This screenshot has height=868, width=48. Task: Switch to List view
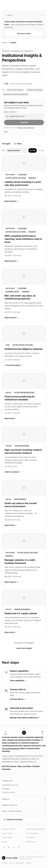[x=41, y=150]
